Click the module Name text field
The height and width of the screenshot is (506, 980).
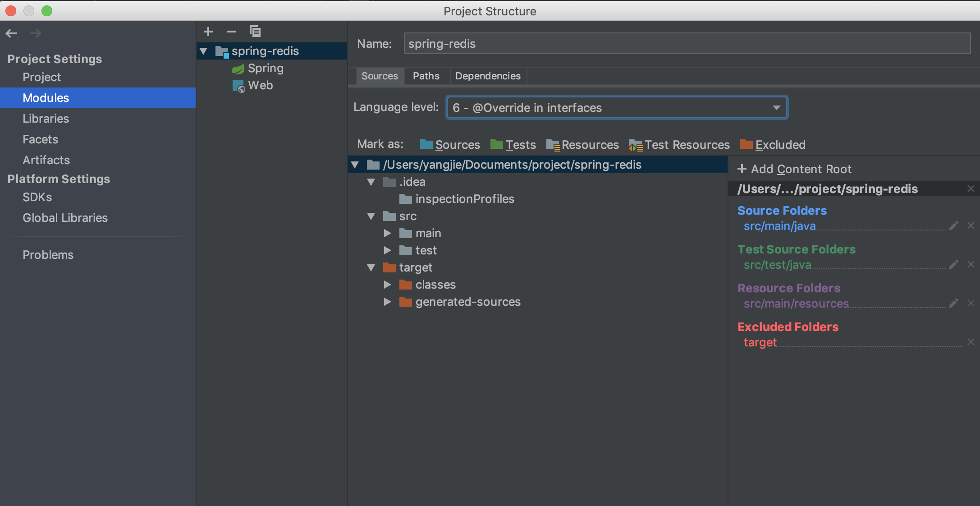pyautogui.click(x=687, y=44)
